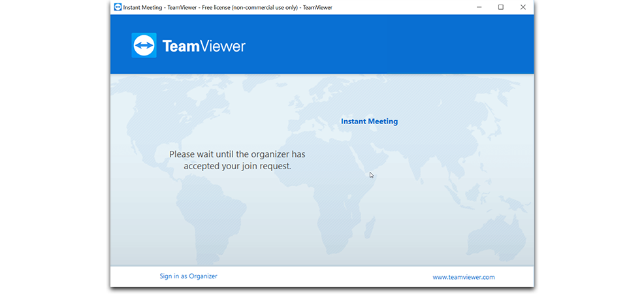Click the TeamViewer logo in the blue banner
This screenshot has width=644, height=294.
(189, 46)
